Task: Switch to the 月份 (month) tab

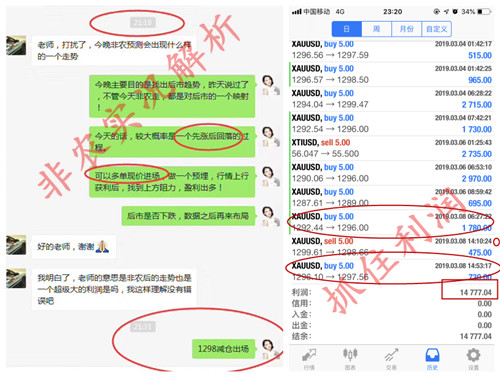Action: (x=406, y=29)
